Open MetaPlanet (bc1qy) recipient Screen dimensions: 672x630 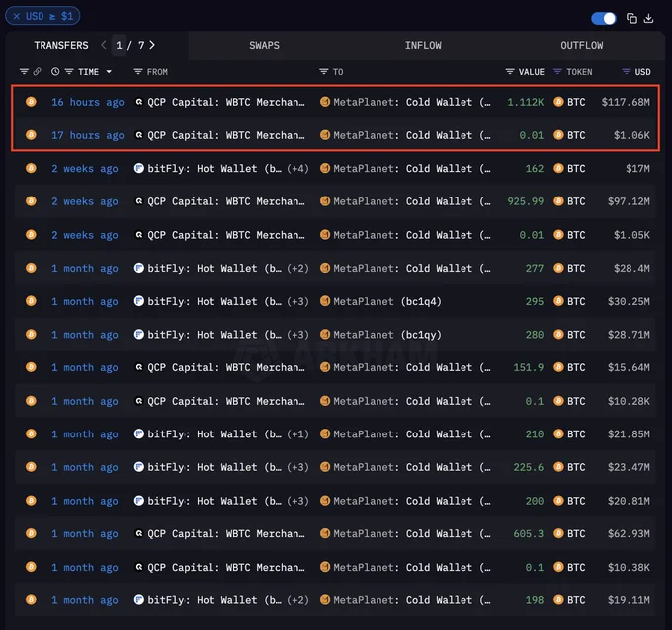click(x=387, y=335)
